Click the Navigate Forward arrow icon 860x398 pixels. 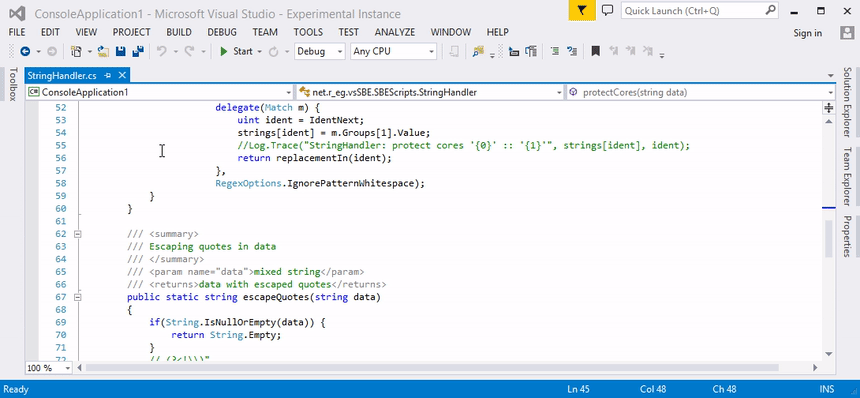click(52, 51)
